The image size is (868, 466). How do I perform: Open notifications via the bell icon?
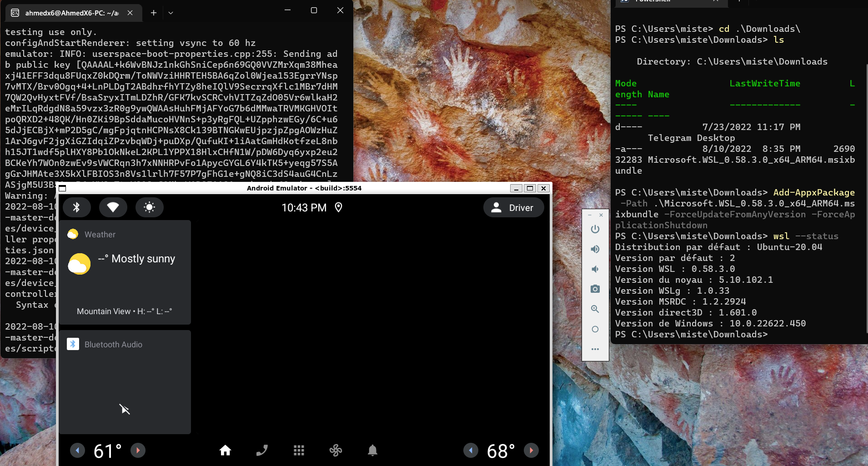pyautogui.click(x=372, y=451)
